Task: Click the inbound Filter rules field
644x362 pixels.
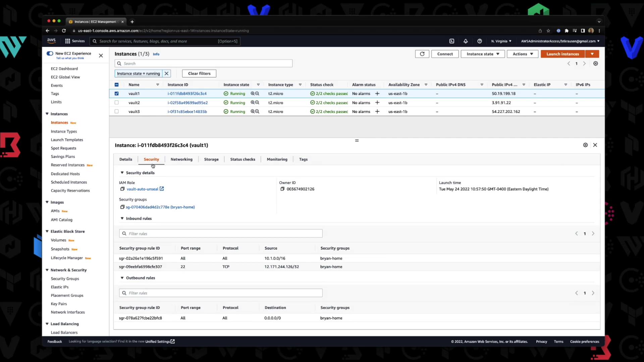Action: point(221,234)
